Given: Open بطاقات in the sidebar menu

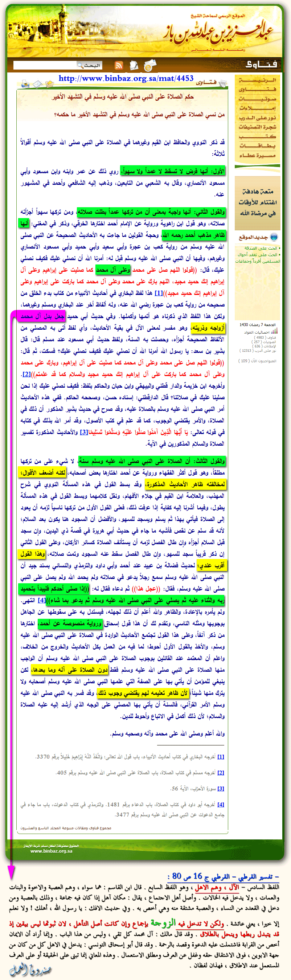Looking at the screenshot, I should (258, 146).
